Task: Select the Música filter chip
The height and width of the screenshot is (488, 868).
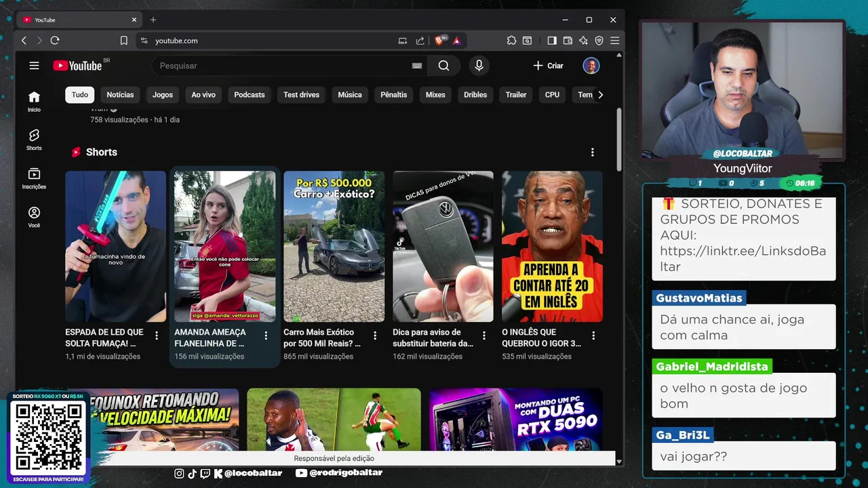Action: point(350,95)
